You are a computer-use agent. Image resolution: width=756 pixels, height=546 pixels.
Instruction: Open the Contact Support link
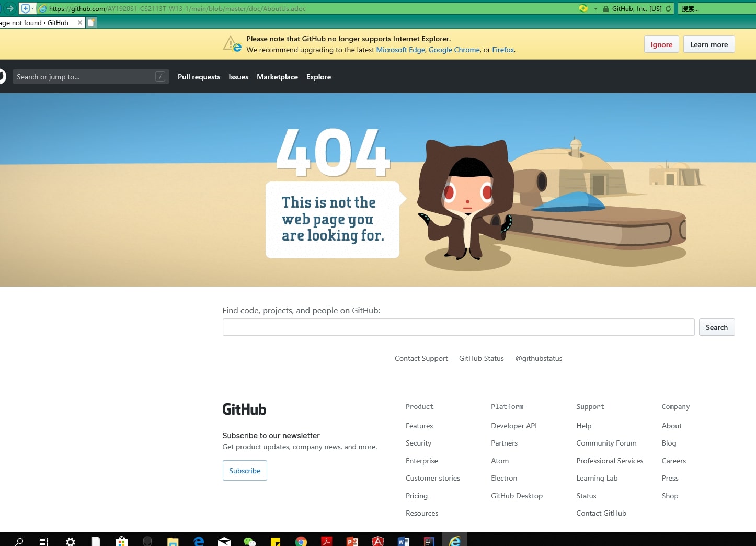[421, 358]
